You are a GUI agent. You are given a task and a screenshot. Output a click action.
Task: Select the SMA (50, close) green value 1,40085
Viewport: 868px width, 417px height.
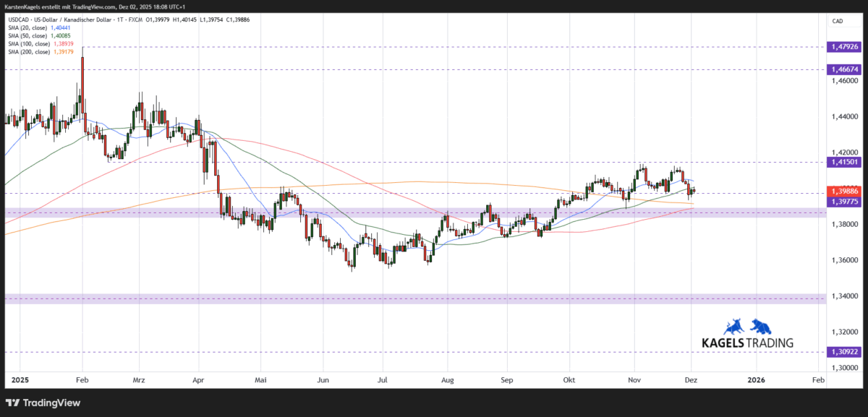[61, 35]
